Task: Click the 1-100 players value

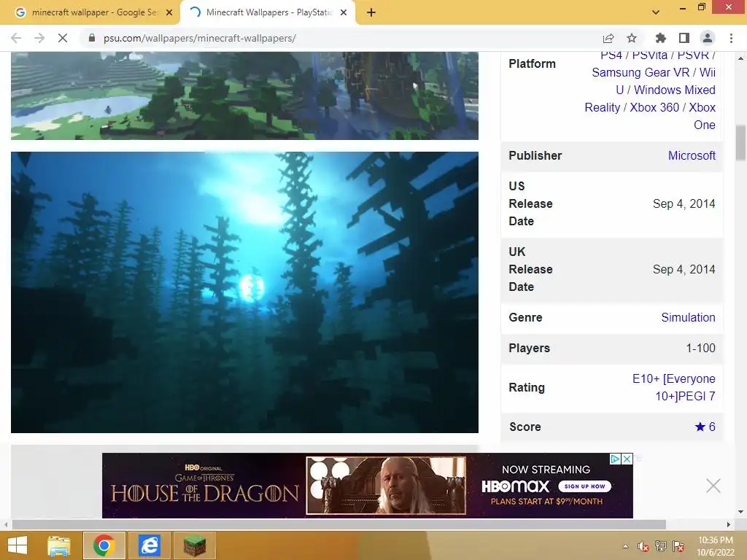Action: pyautogui.click(x=700, y=348)
